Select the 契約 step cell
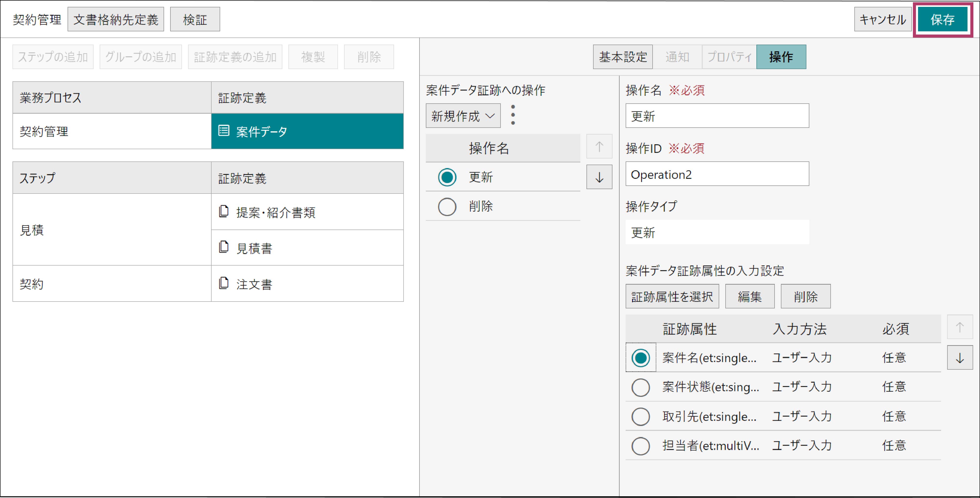 point(112,284)
